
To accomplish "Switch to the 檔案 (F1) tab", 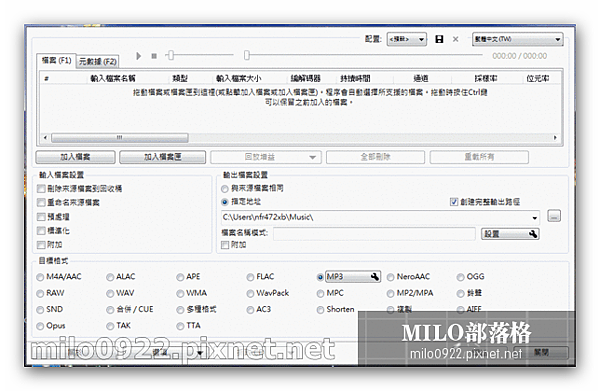I will click(x=57, y=60).
